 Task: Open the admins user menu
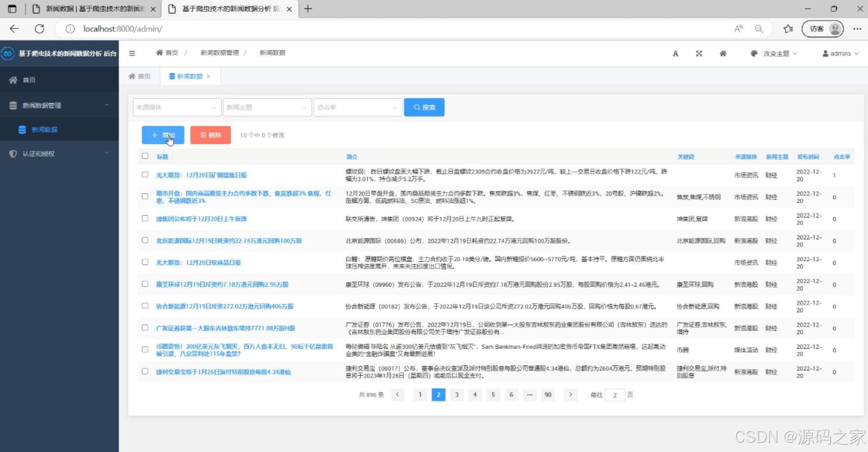(840, 53)
